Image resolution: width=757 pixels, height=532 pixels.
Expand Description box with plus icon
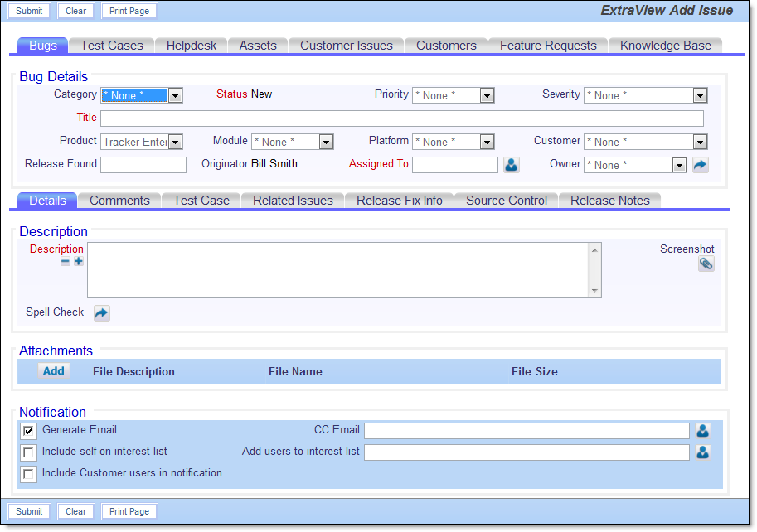point(78,261)
